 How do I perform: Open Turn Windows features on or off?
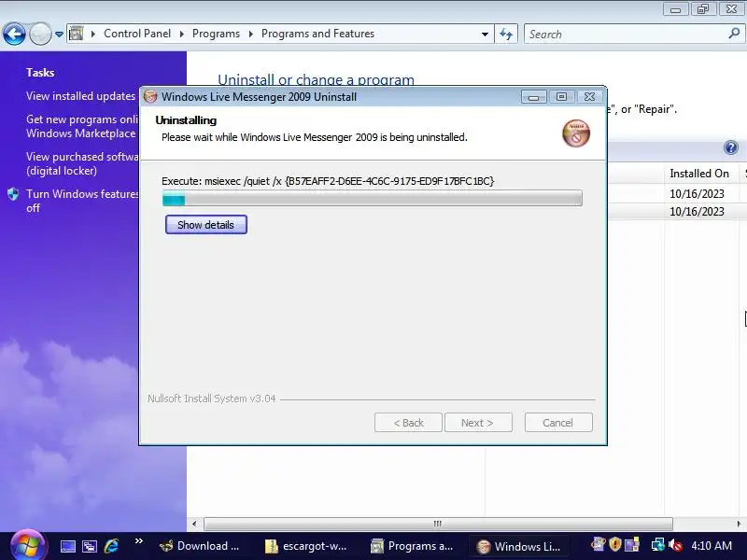pos(82,201)
